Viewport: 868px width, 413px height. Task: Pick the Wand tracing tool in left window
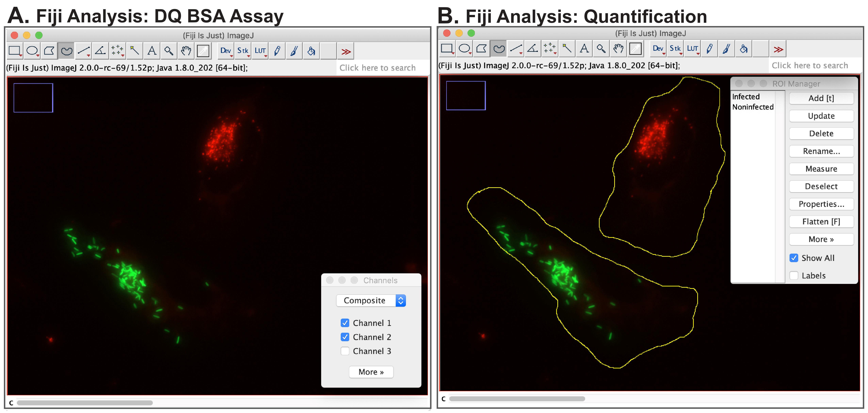click(x=134, y=51)
